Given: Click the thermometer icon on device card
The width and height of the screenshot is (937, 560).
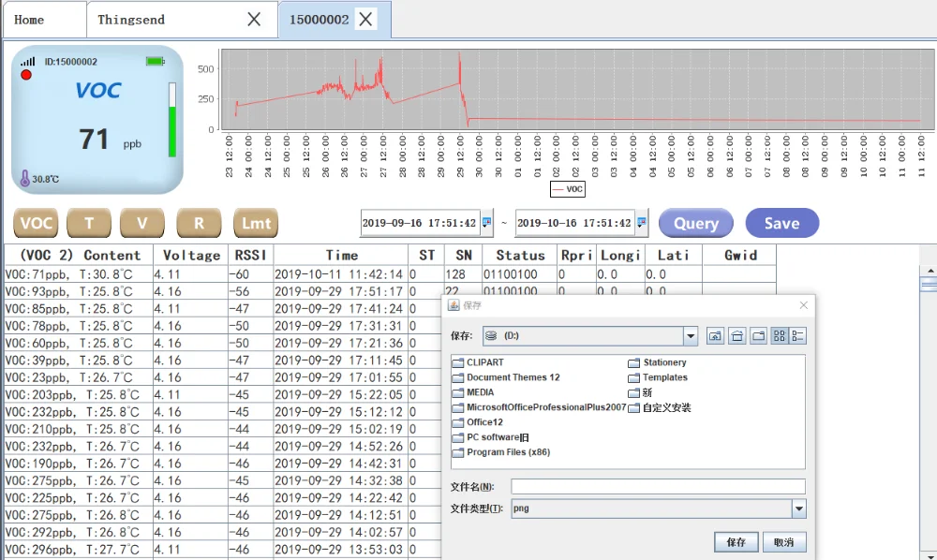Looking at the screenshot, I should pyautogui.click(x=24, y=178).
